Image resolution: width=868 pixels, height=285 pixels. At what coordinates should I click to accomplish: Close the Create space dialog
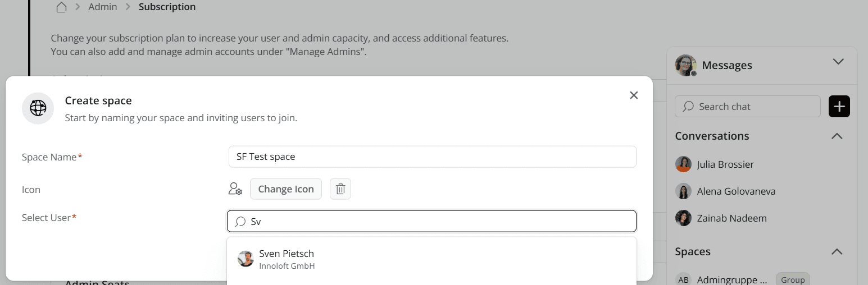coord(634,95)
